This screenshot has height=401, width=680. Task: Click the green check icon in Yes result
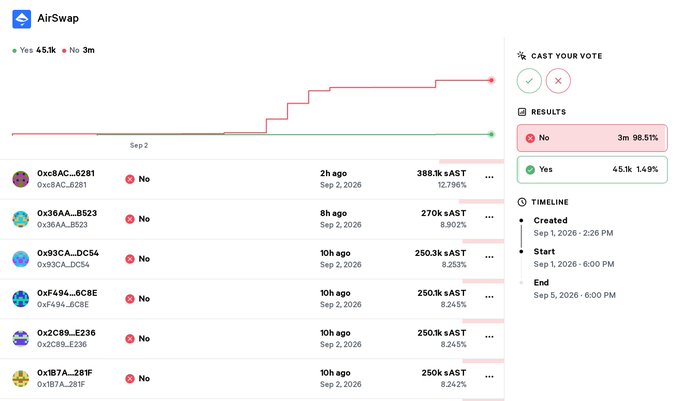pyautogui.click(x=530, y=170)
